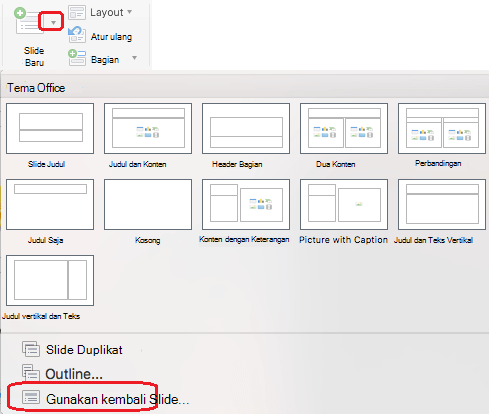489x414 pixels.
Task: Click the Konten dengan Keterangan caption
Action: 244,239
